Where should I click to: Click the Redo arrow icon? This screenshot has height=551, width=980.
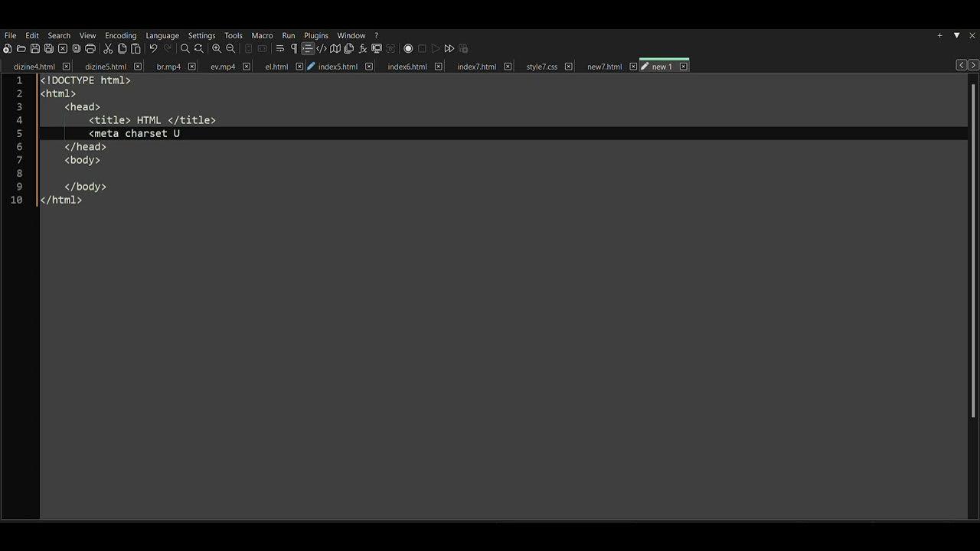point(167,48)
